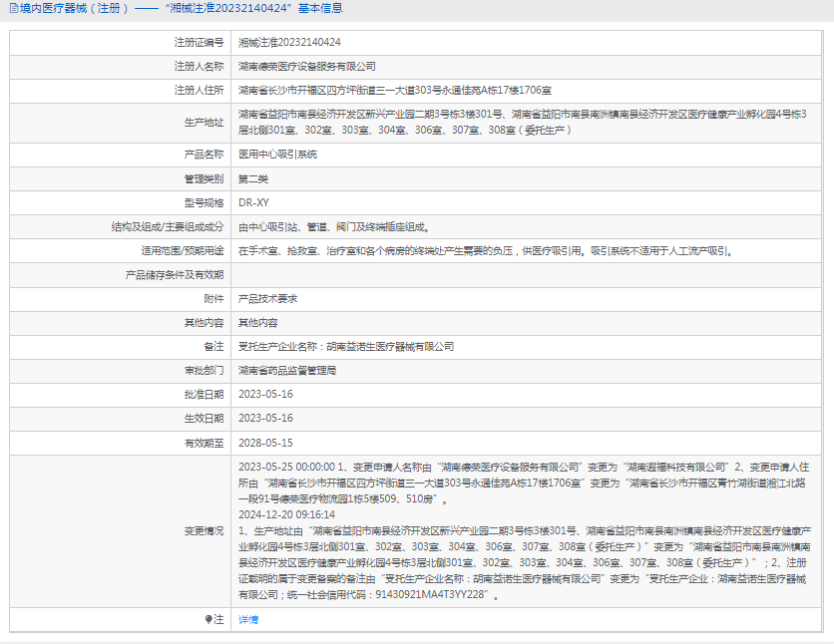834x644 pixels.
Task: Select the intended use description text
Action: (486, 251)
